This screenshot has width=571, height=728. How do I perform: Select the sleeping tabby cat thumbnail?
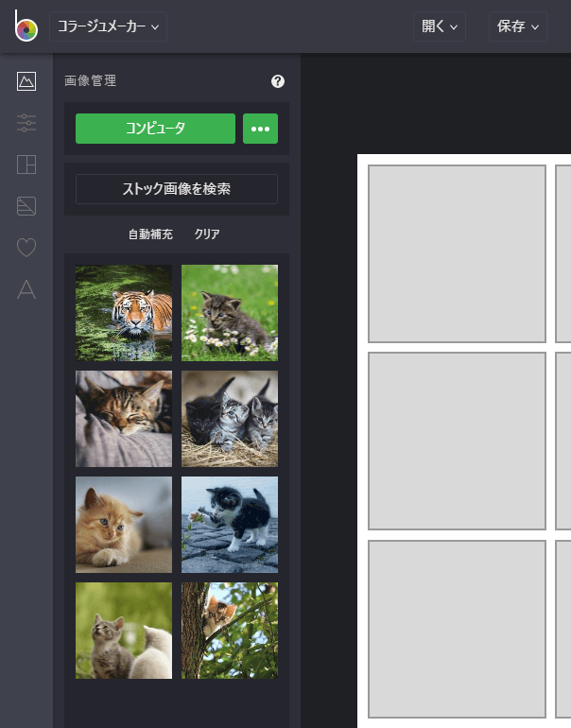point(124,419)
